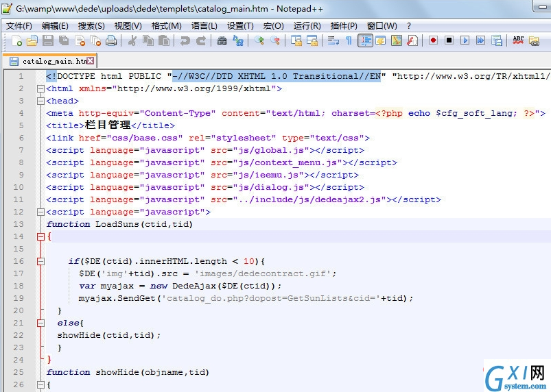This screenshot has height=392, width=551.
Task: Click the Copy icon
Action: point(148,40)
